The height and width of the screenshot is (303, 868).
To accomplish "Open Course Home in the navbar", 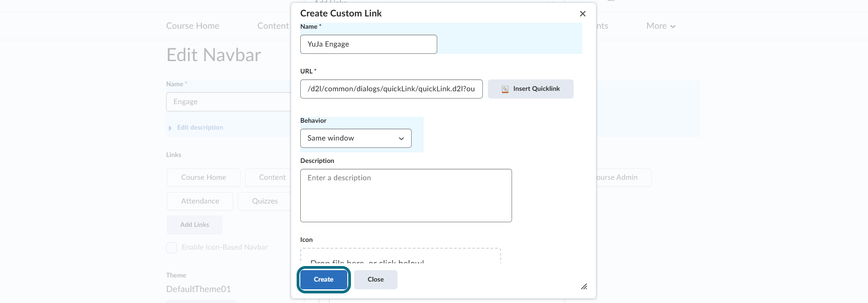I will (x=193, y=26).
